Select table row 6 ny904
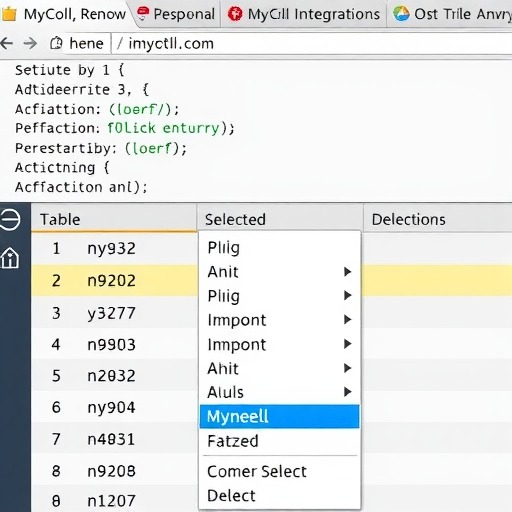The image size is (512, 512). [114, 407]
